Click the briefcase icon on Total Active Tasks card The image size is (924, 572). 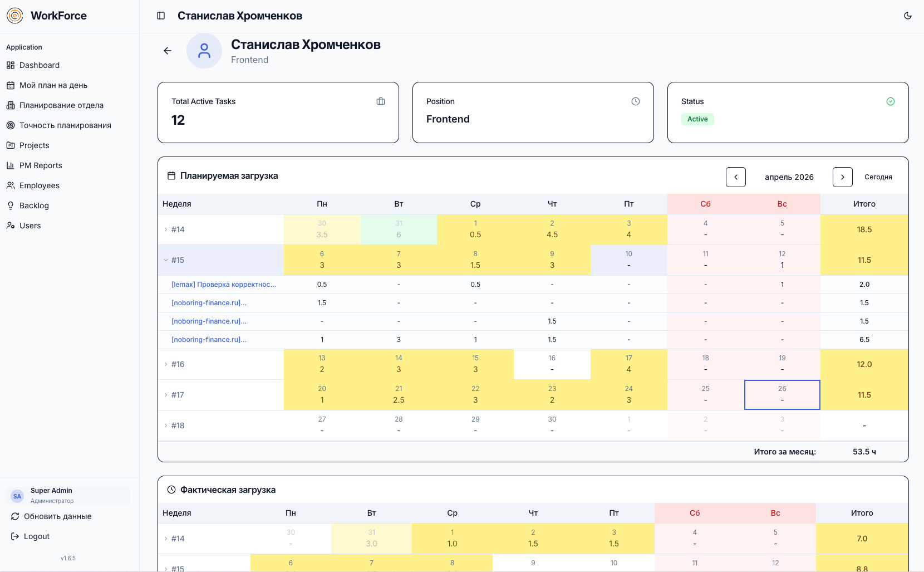tap(381, 101)
